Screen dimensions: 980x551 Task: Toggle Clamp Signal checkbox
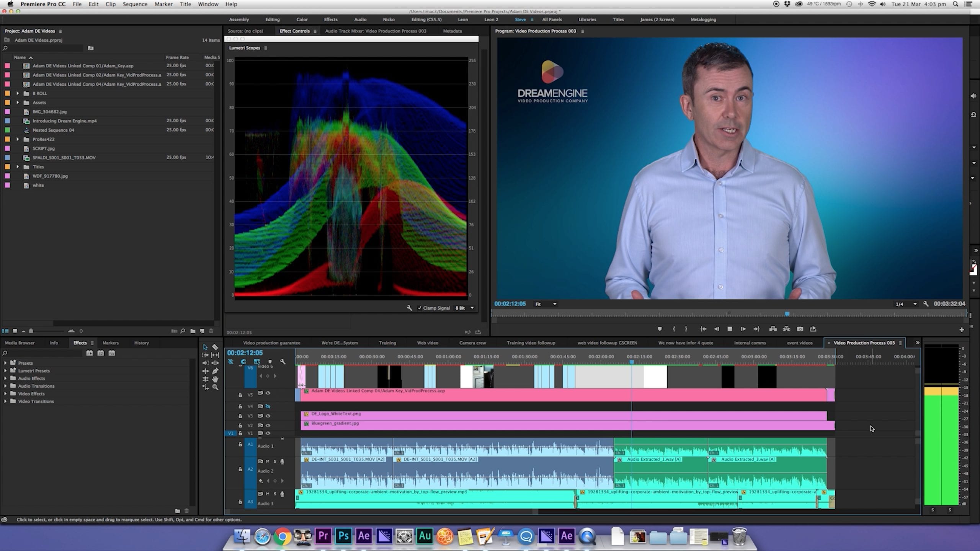[x=420, y=308]
